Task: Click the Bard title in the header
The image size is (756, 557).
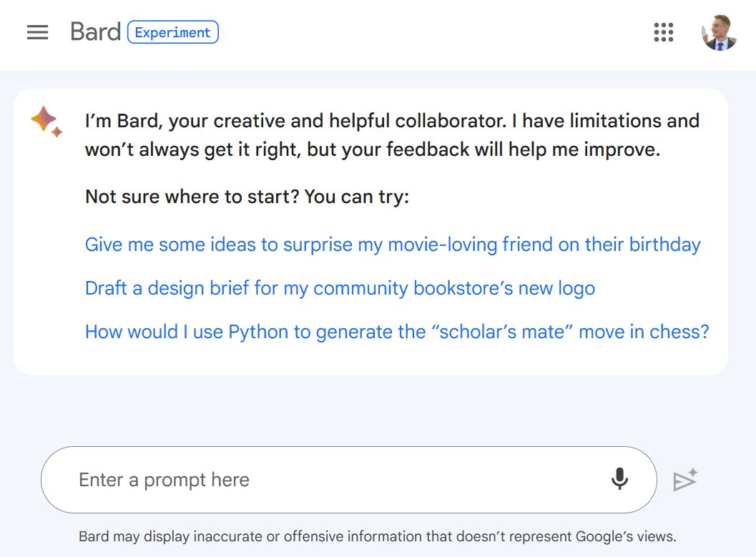Action: (x=96, y=31)
